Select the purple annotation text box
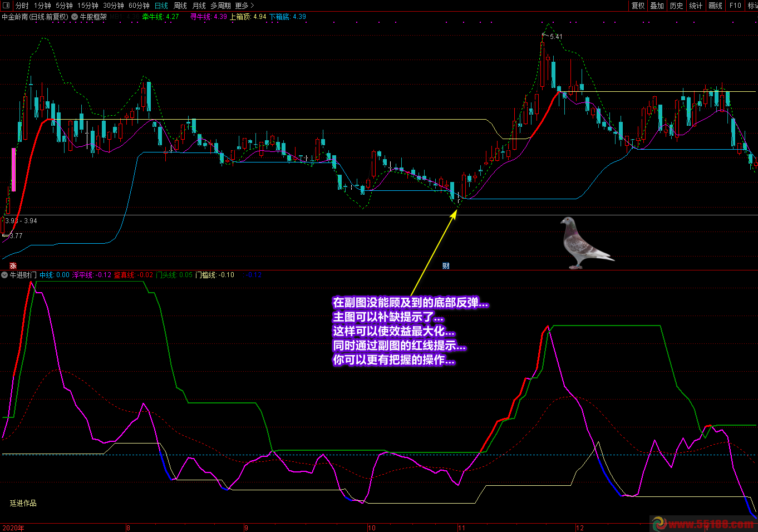The height and width of the screenshot is (532, 758). tap(410, 332)
